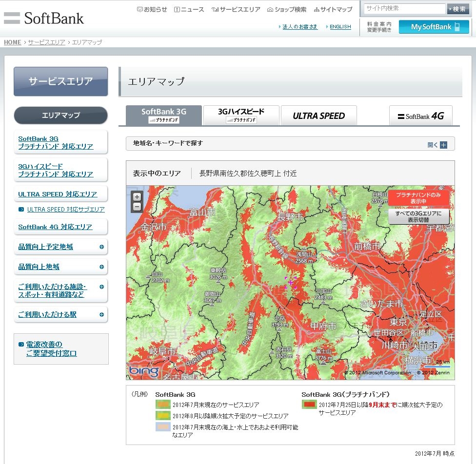This screenshot has width=476, height=464.
Task: Click the 長野県南佐久郡佐久穂町上 付近 area text
Action: pos(248,174)
